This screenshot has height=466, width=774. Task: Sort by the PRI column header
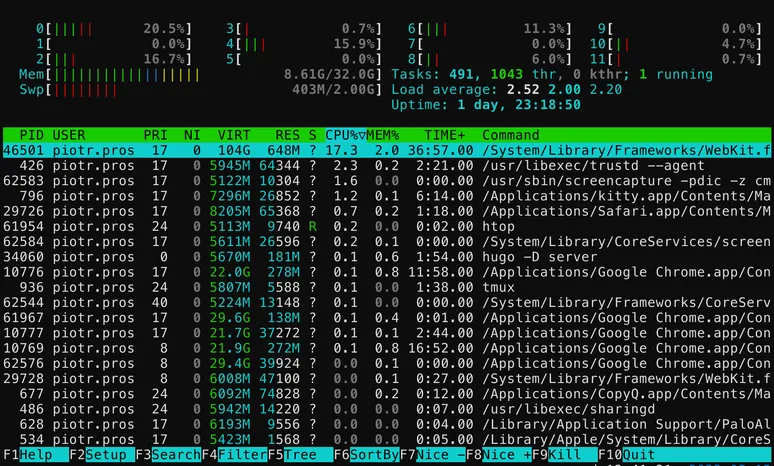[155, 135]
